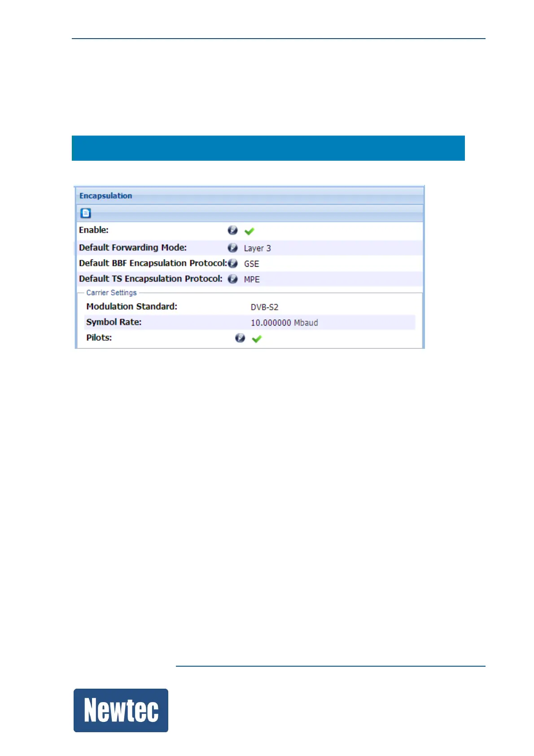534x756 pixels.
Task: Click the Default TS Encapsulation Protocol label
Action: coord(151,279)
